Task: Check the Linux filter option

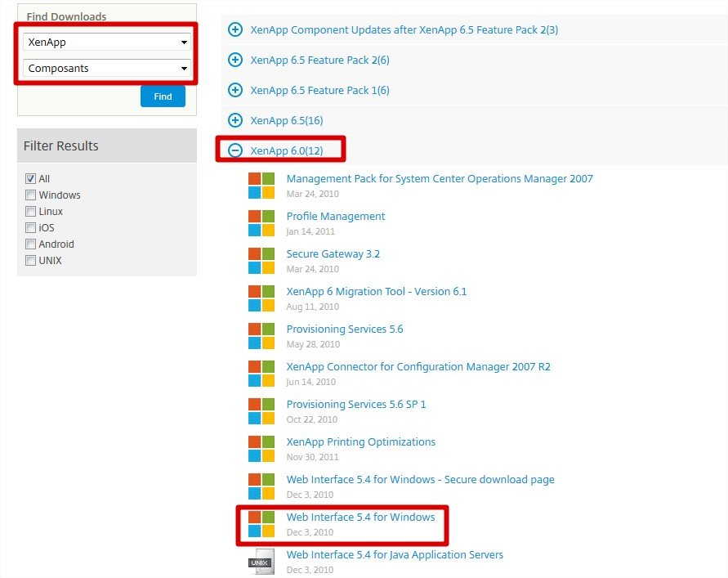Action: [x=30, y=212]
